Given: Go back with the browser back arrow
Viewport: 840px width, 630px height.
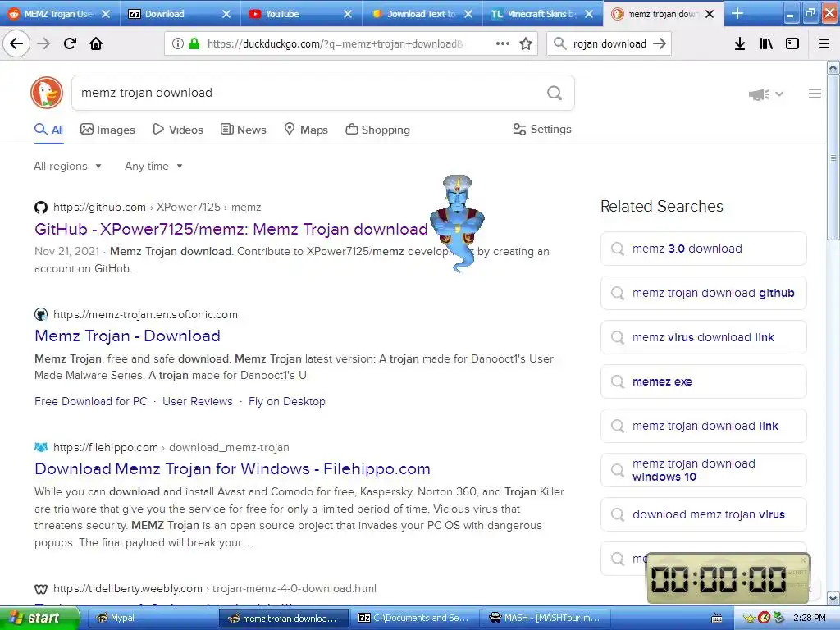Looking at the screenshot, I should coord(16,43).
